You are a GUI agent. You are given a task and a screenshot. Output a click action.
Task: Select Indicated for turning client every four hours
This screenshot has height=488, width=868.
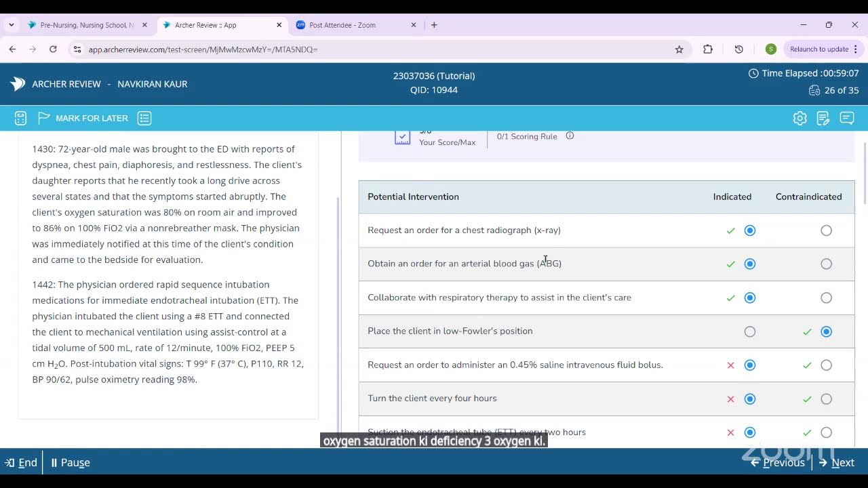pyautogui.click(x=749, y=399)
